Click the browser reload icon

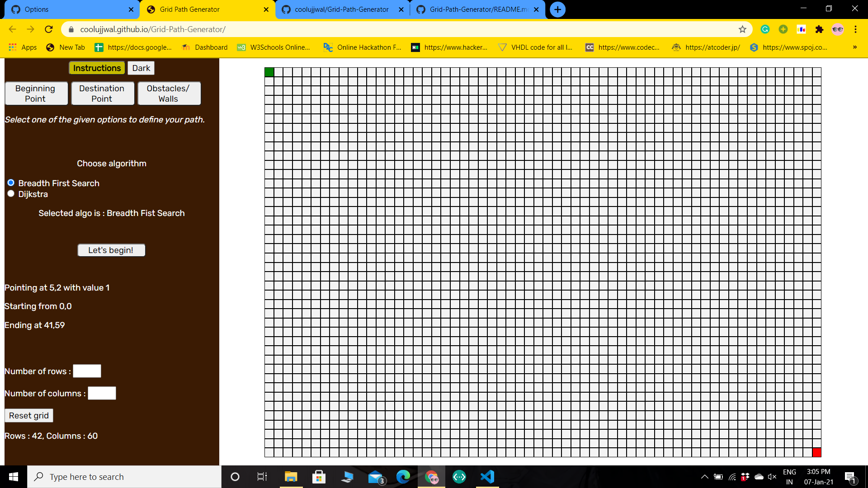tap(49, 29)
